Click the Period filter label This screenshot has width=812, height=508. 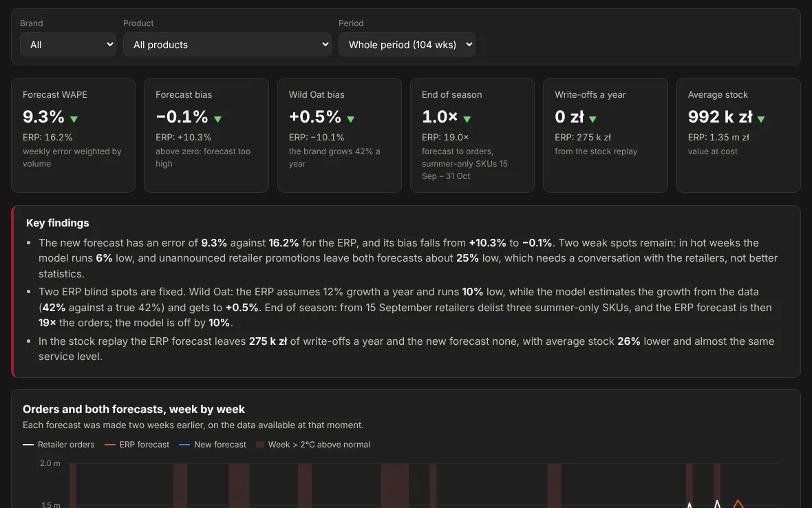pos(351,23)
